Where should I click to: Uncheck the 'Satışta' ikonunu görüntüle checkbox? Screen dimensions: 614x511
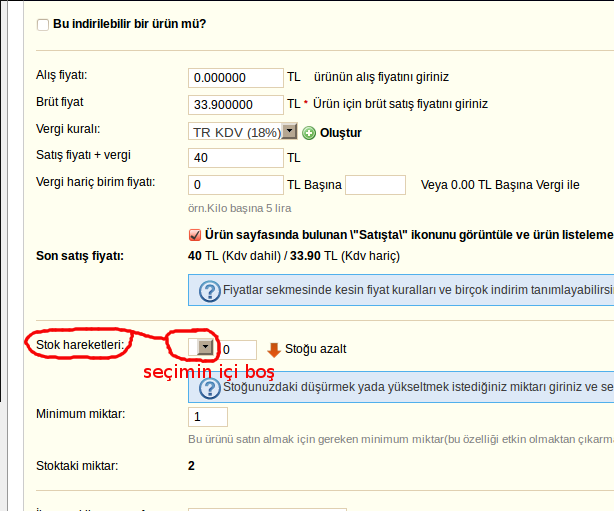(x=195, y=235)
